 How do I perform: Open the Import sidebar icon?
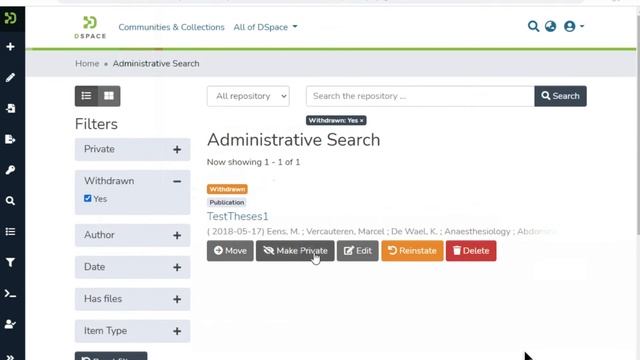[x=10, y=108]
